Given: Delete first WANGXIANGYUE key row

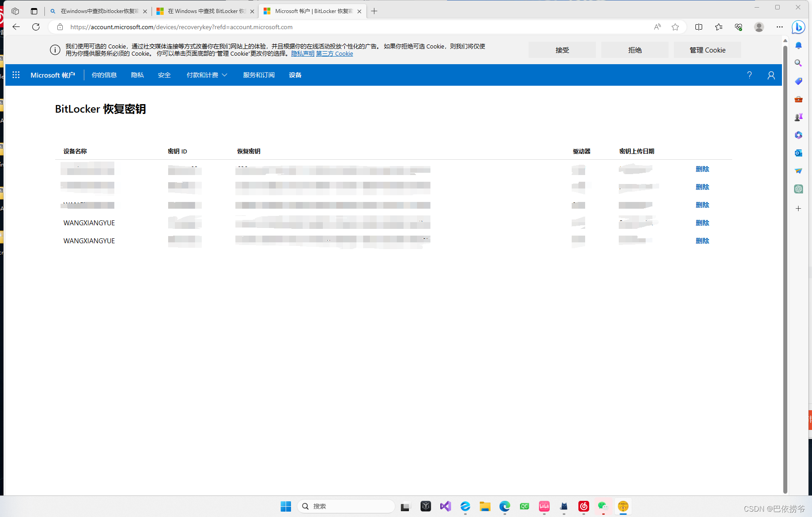Looking at the screenshot, I should point(702,223).
